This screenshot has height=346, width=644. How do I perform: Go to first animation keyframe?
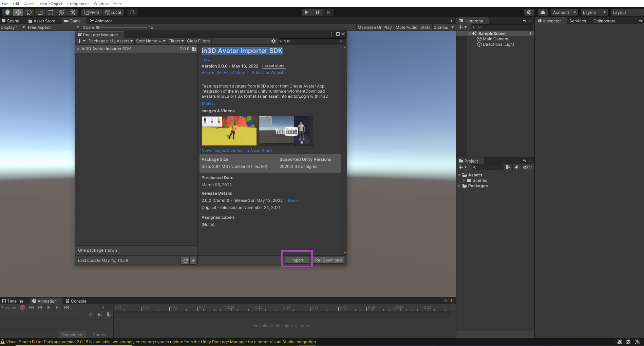31,307
